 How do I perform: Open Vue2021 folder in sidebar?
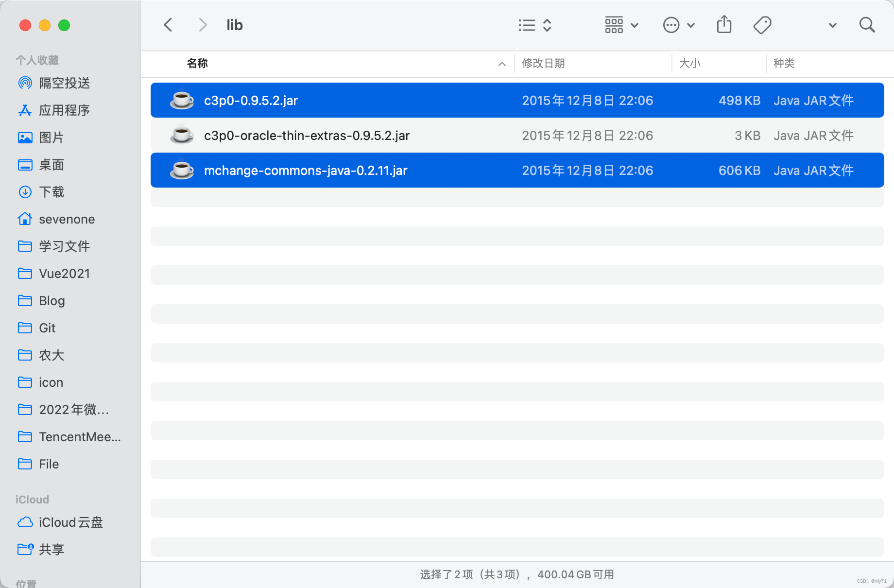(65, 274)
